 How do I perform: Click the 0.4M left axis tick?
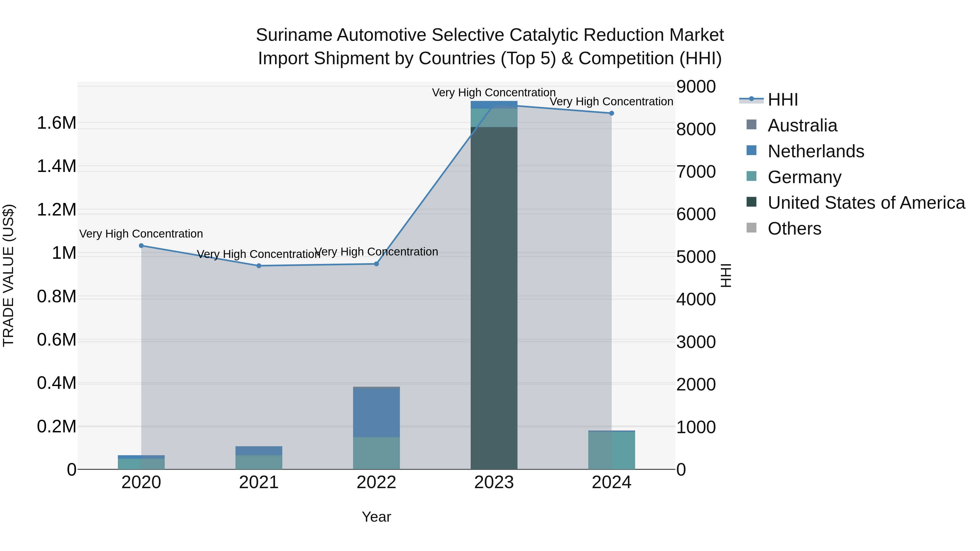tap(56, 383)
